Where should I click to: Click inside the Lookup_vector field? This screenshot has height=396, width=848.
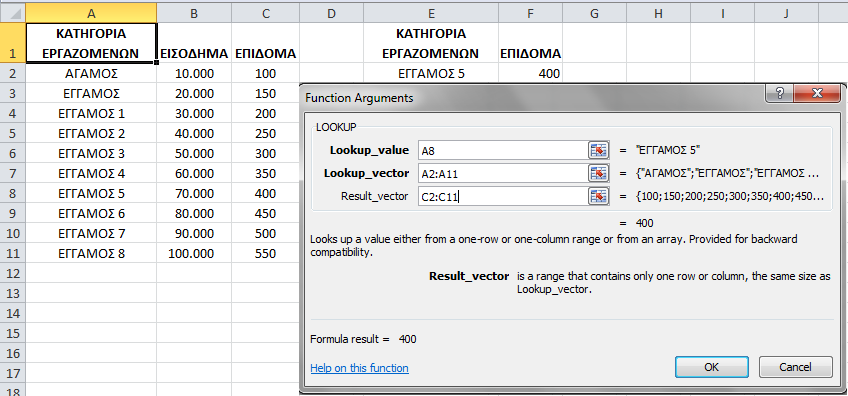click(x=503, y=173)
